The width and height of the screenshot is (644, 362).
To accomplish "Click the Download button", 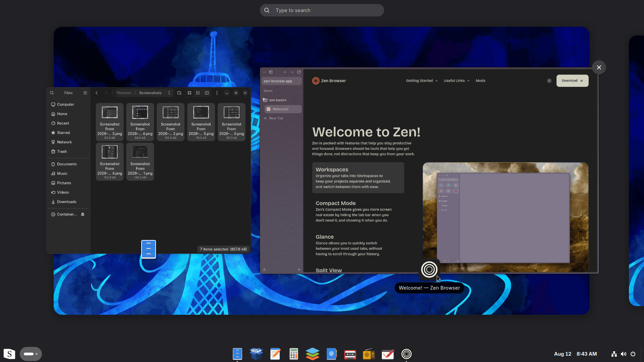I will (x=572, y=81).
